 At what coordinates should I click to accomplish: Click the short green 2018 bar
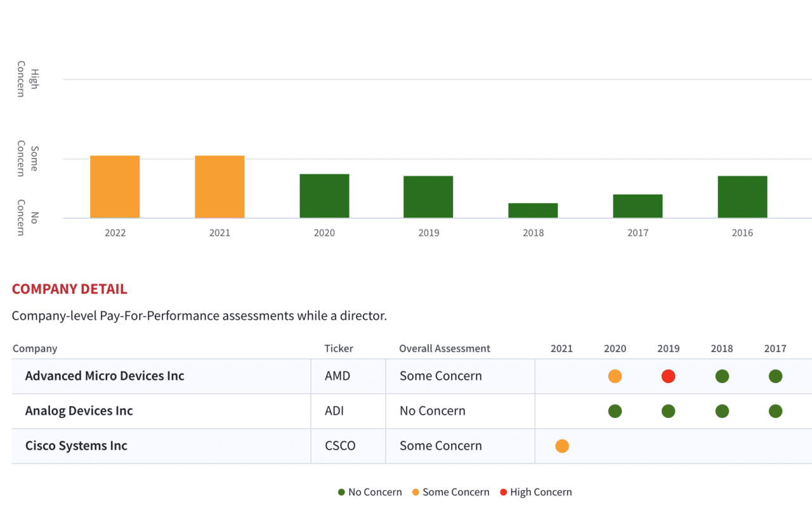533,211
